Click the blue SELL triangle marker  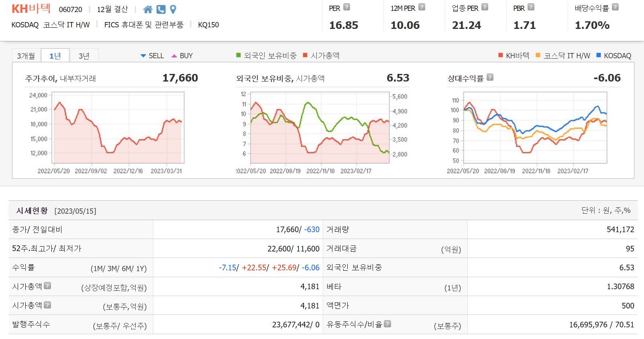pyautogui.click(x=143, y=56)
